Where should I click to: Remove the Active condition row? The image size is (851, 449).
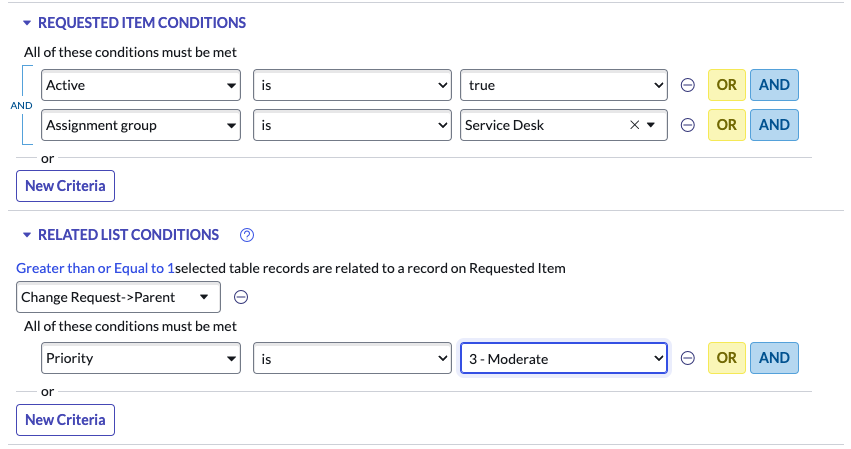click(x=688, y=85)
